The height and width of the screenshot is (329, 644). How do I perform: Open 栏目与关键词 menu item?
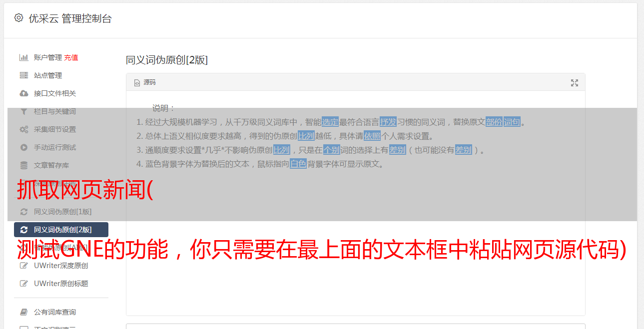[55, 111]
